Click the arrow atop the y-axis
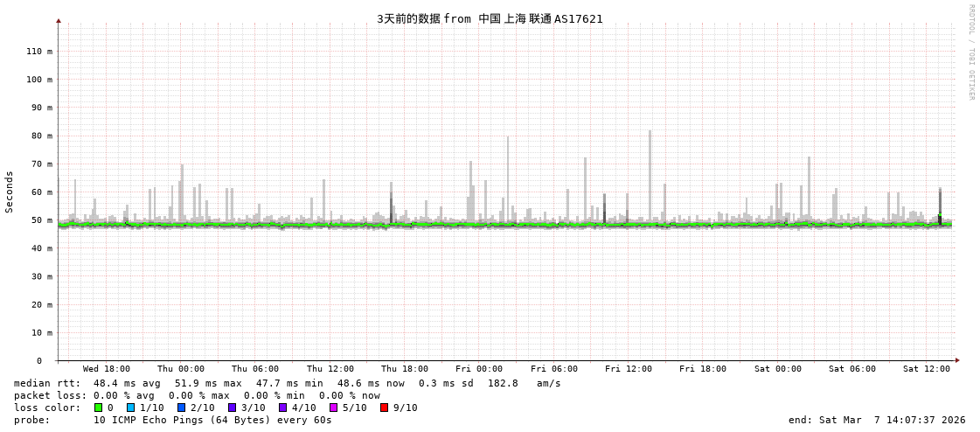Viewport: 980px width, 432px height. click(x=59, y=20)
